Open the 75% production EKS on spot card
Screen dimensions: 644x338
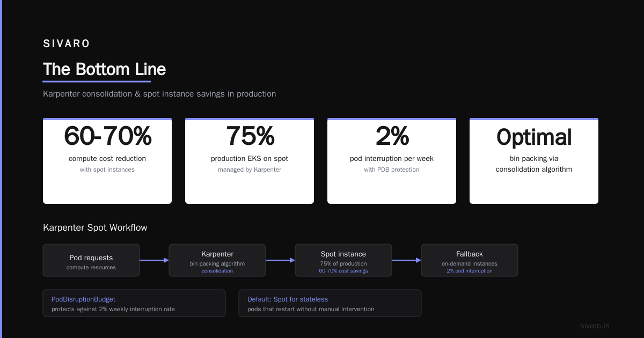pyautogui.click(x=250, y=161)
